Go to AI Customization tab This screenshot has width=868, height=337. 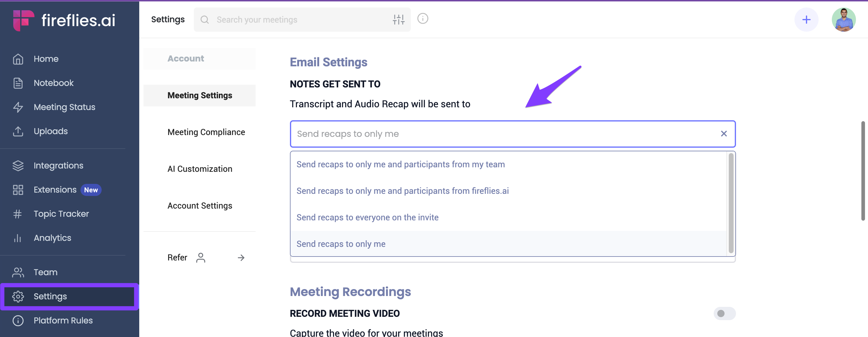click(x=200, y=169)
